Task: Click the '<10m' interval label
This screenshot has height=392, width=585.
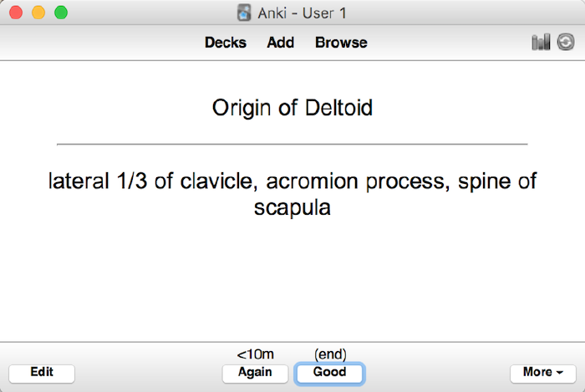Action: (255, 354)
